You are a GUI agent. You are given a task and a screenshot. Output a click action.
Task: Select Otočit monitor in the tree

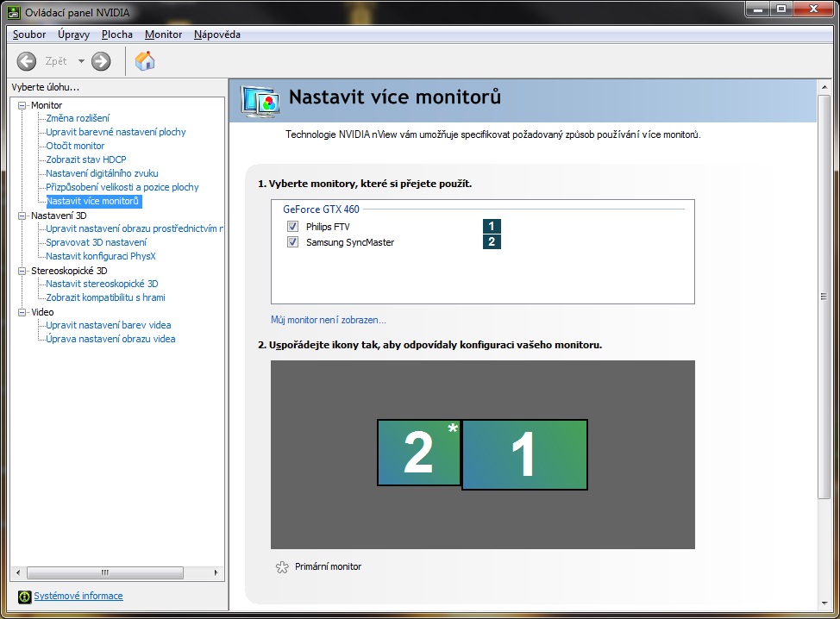pos(75,146)
